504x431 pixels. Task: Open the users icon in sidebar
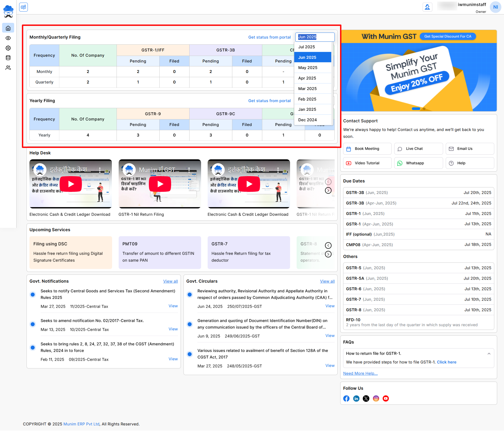click(8, 68)
